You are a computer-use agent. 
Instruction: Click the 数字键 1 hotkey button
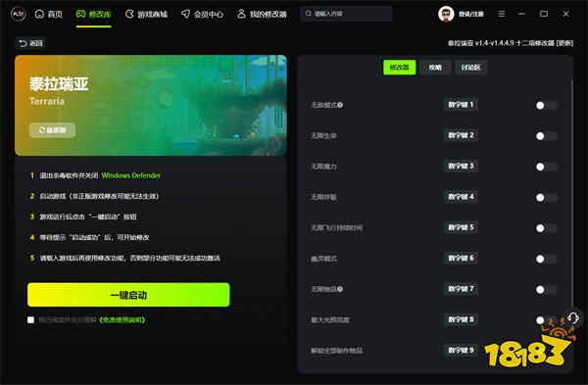[x=461, y=105]
